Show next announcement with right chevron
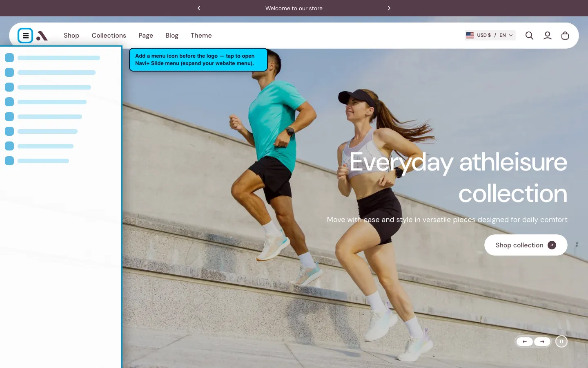 coord(389,8)
